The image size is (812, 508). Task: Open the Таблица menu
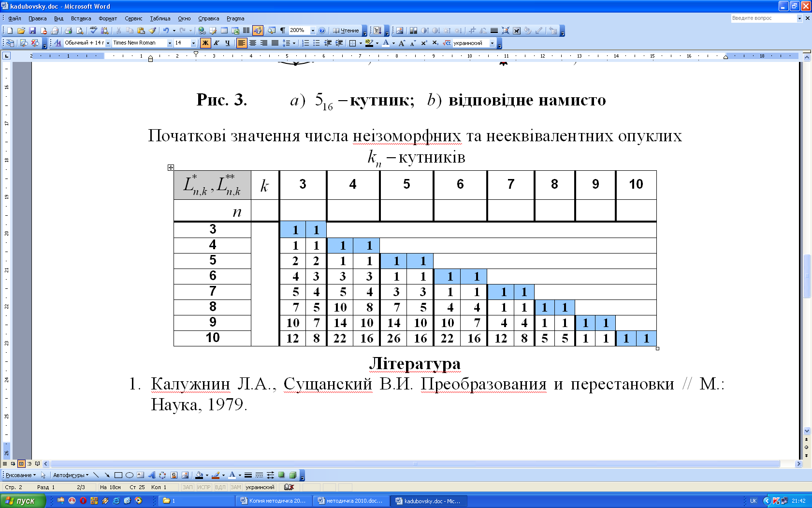[160, 18]
